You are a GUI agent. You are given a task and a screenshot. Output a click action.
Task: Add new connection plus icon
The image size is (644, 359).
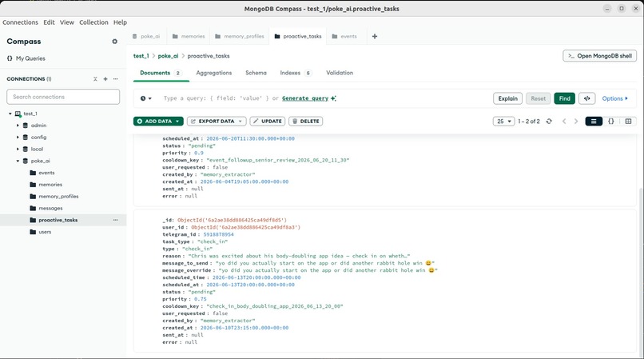click(105, 79)
